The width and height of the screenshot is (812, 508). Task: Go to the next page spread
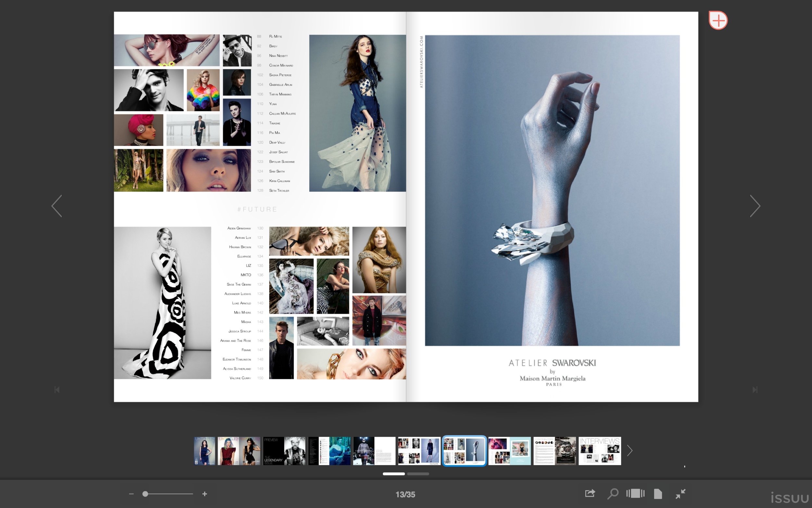point(755,206)
